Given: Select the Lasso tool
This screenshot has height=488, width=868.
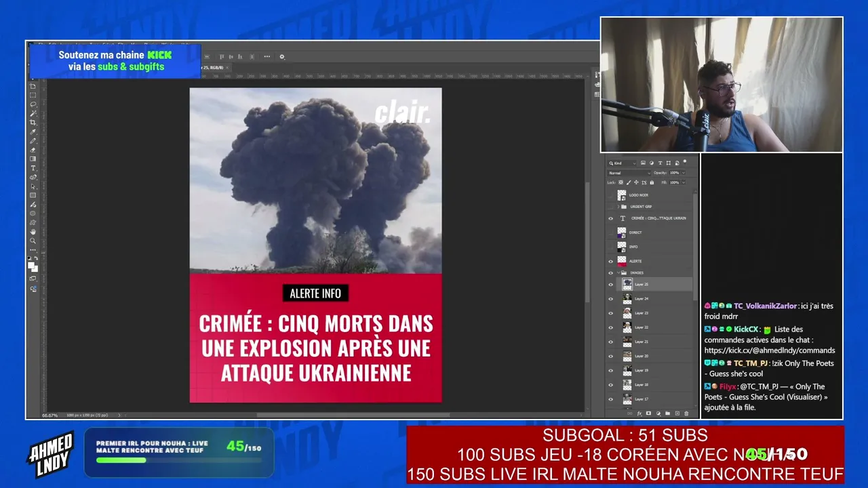Looking at the screenshot, I should [33, 104].
